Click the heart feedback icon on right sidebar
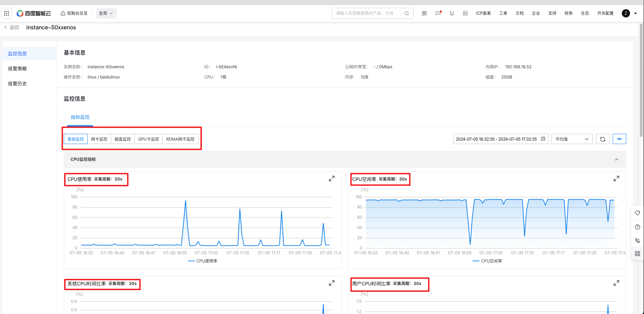The image size is (644, 314). [638, 213]
